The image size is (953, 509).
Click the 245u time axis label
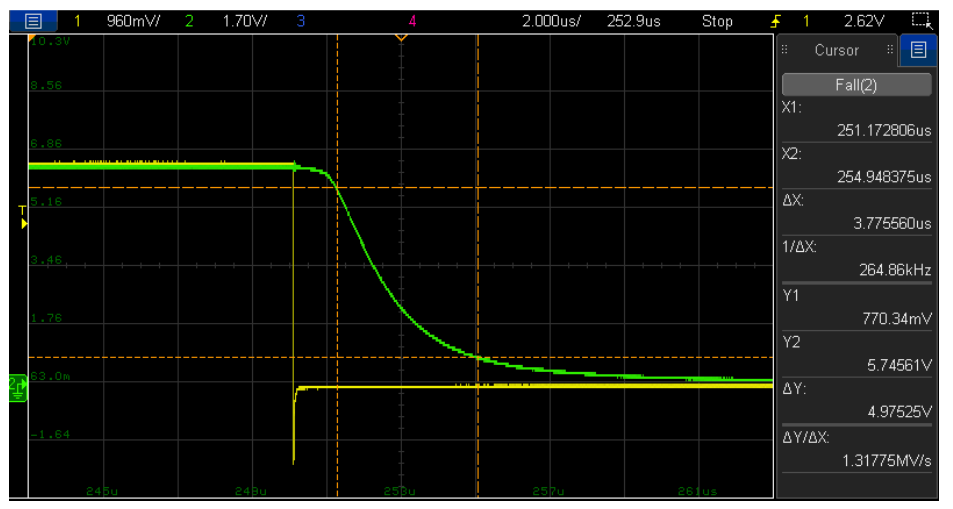[x=102, y=491]
